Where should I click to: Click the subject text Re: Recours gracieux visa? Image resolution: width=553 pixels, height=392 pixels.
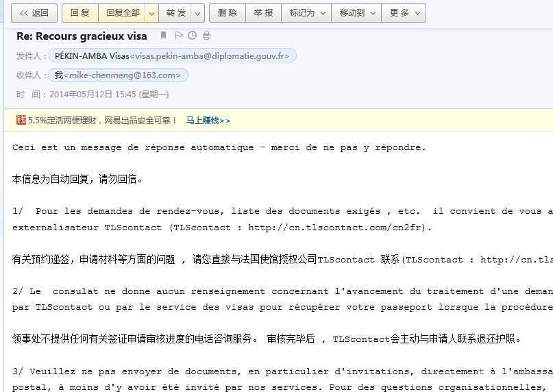(x=82, y=36)
